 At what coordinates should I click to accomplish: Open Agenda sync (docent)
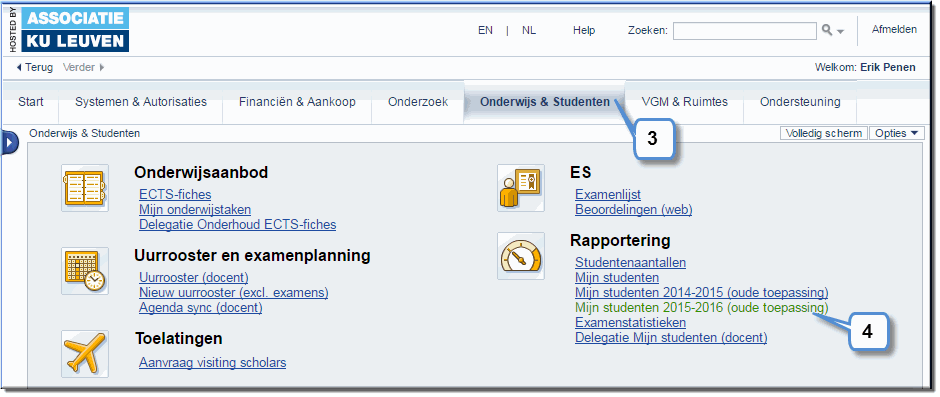click(x=201, y=308)
